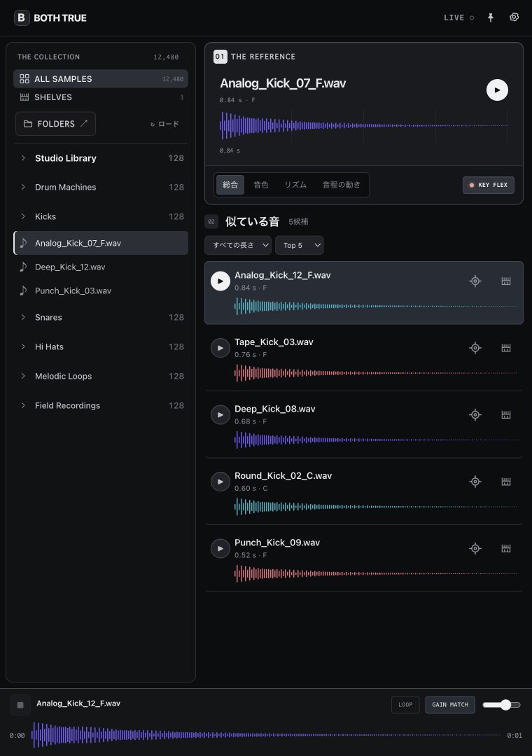The height and width of the screenshot is (756, 532).
Task: Open settings with the gear icon
Action: (514, 17)
